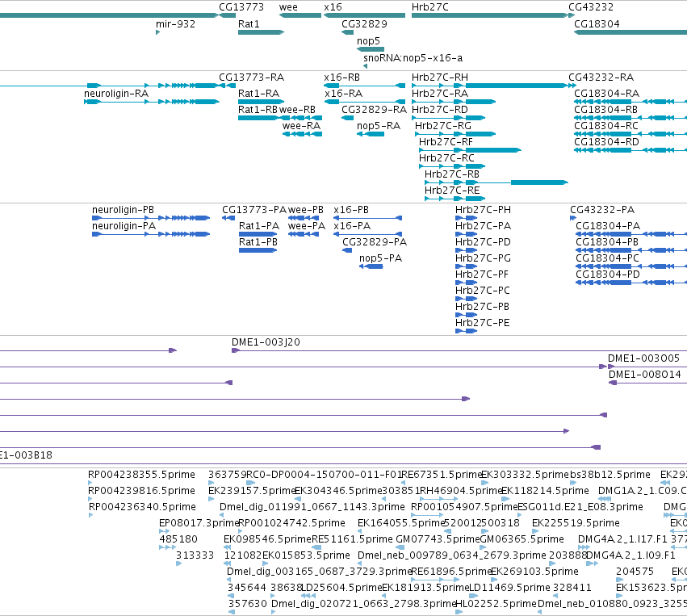This screenshot has width=687, height=616.
Task: Click the CG43232-RA transcript label
Action: point(601,78)
